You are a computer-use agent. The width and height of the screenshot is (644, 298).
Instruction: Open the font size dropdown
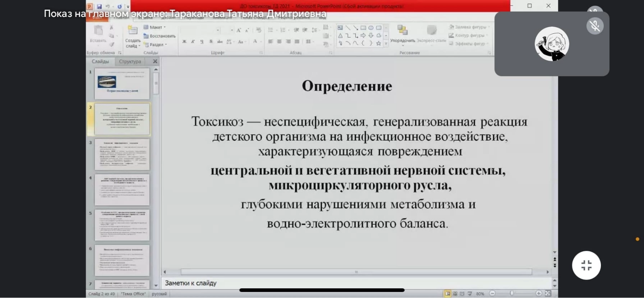[232, 30]
